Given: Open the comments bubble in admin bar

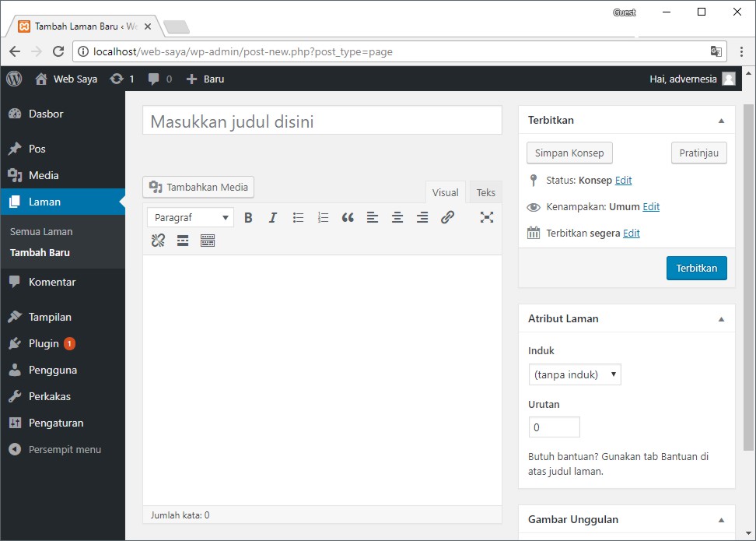Looking at the screenshot, I should 160,79.
